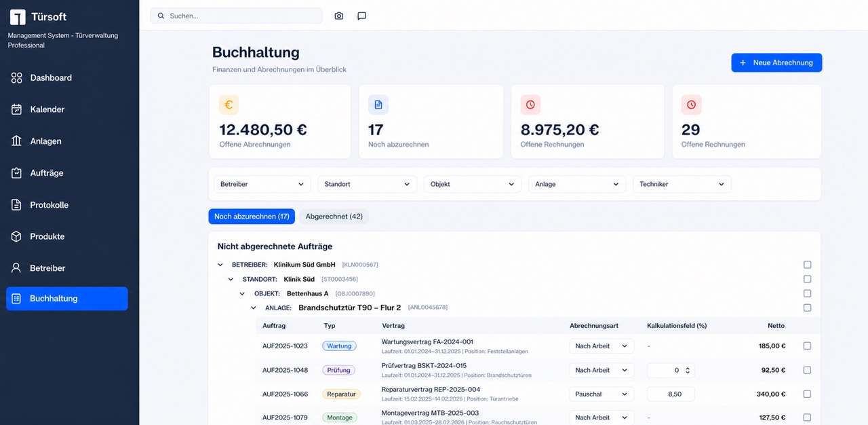This screenshot has height=425, width=868.
Task: Open the Anlage filter dropdown
Action: tap(577, 184)
